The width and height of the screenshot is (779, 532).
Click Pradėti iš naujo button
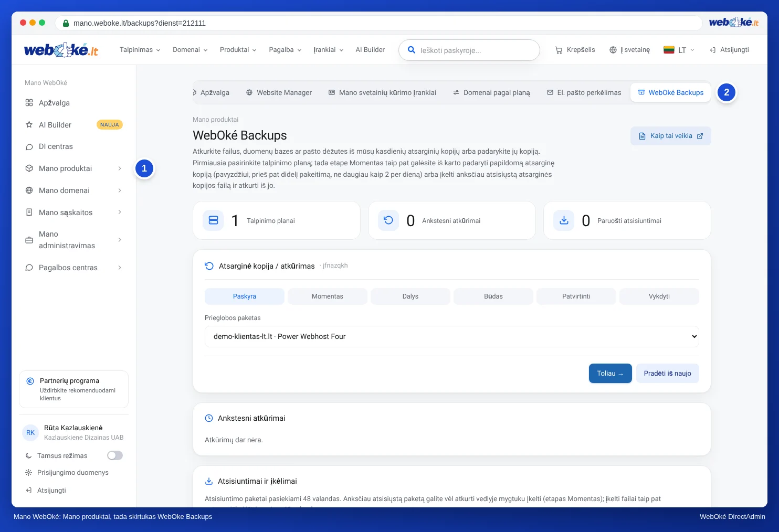[x=668, y=374]
